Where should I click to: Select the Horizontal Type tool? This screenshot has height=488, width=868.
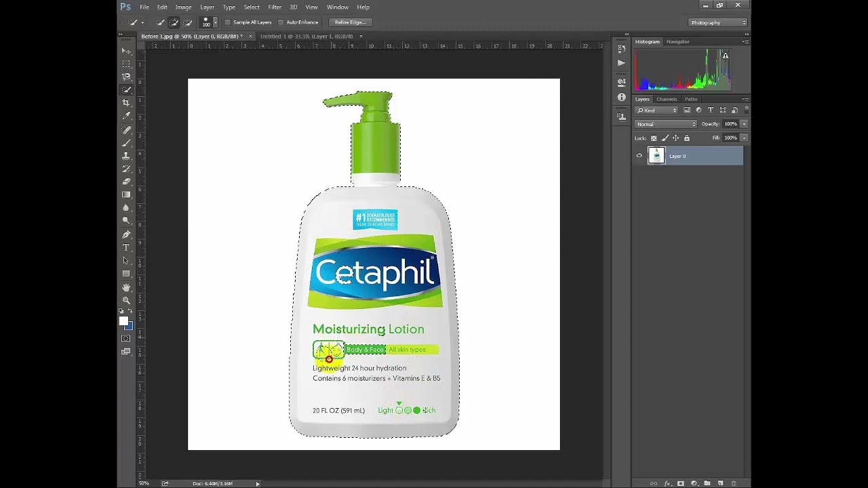click(x=126, y=247)
